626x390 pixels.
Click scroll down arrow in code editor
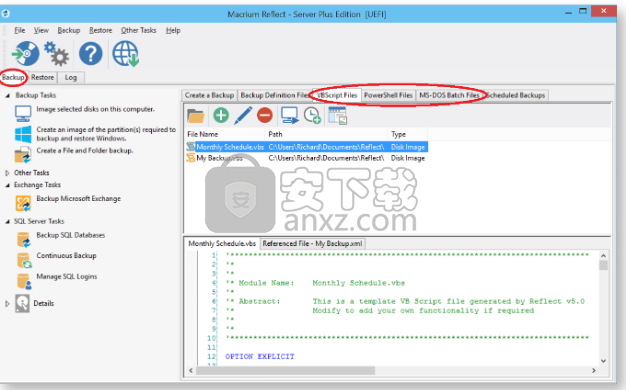click(x=603, y=361)
